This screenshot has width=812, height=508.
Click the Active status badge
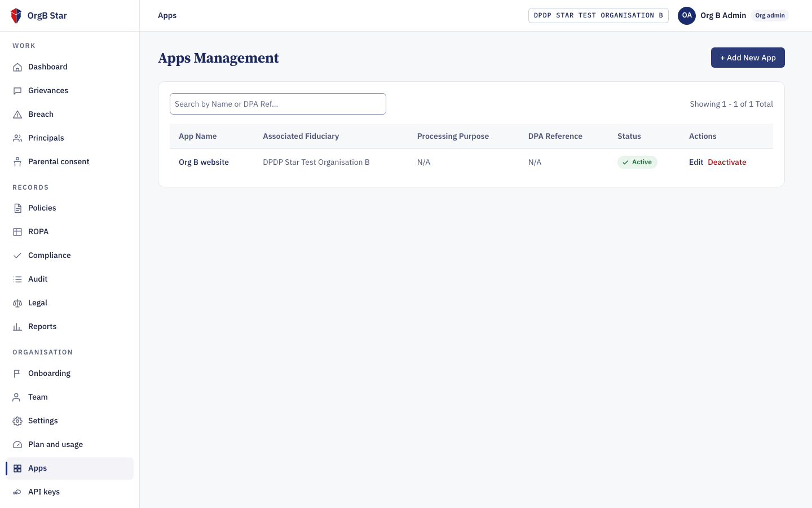637,162
